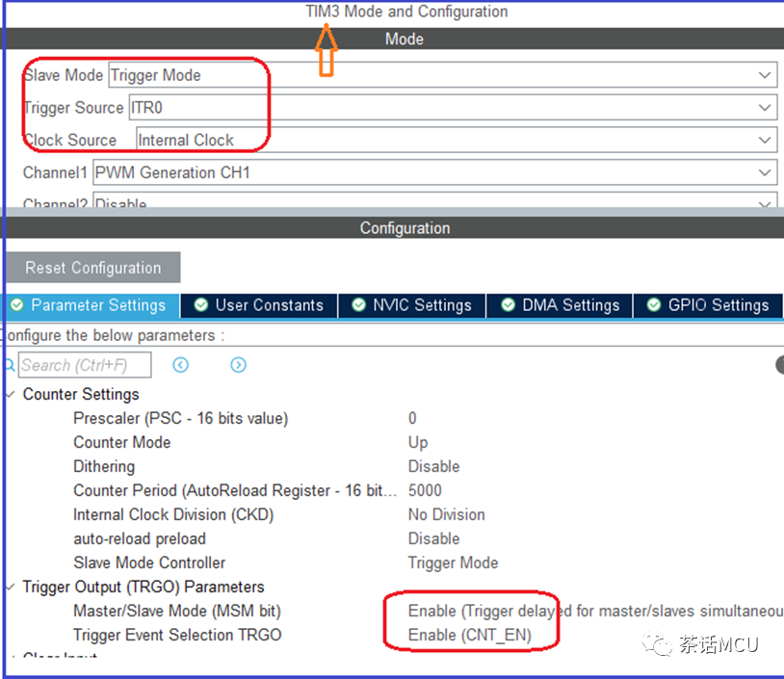This screenshot has width=784, height=679.
Task: Open the Channel1 PWM Generation dropdown
Action: (435, 172)
